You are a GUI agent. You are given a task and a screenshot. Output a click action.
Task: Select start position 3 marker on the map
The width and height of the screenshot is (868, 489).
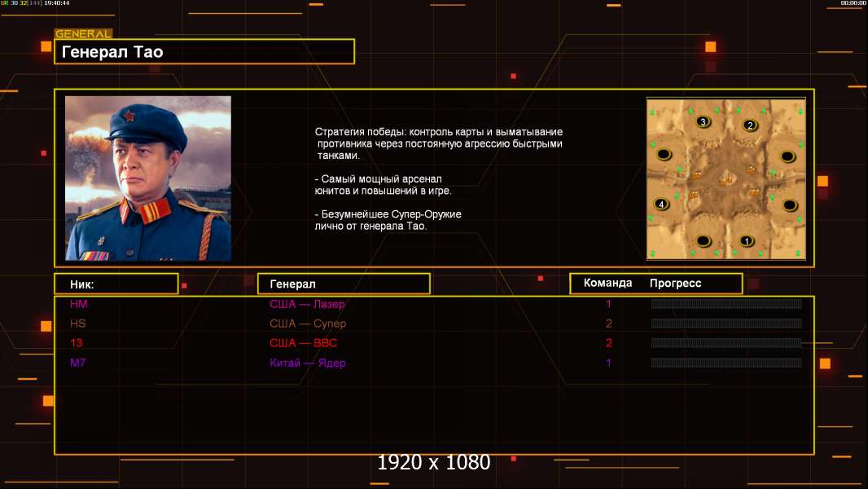703,121
